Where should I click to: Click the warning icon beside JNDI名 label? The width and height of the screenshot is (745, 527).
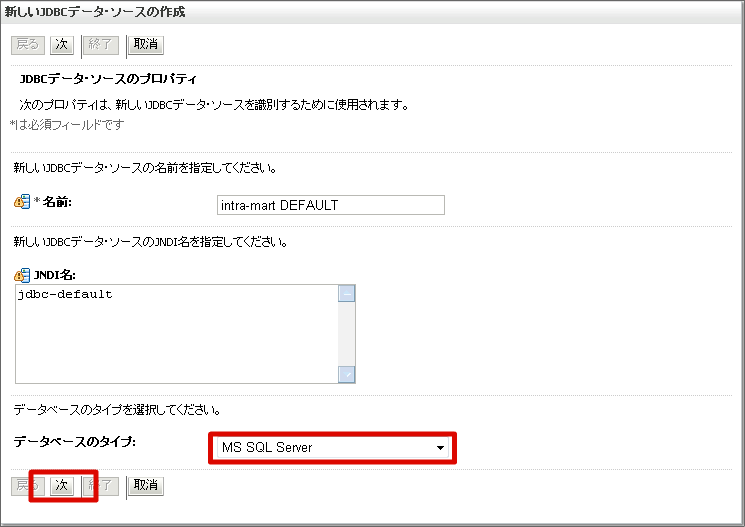(x=22, y=275)
